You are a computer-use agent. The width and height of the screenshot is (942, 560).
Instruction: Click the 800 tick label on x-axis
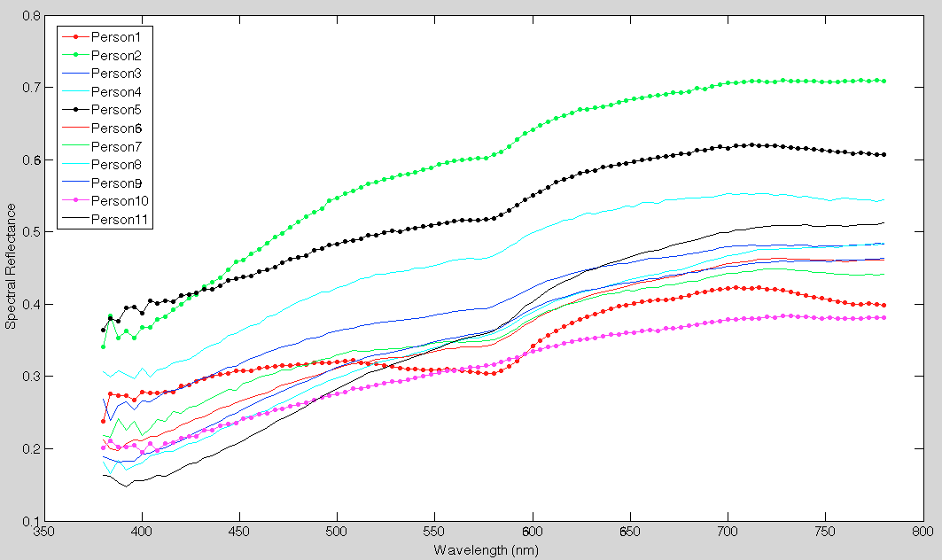921,532
